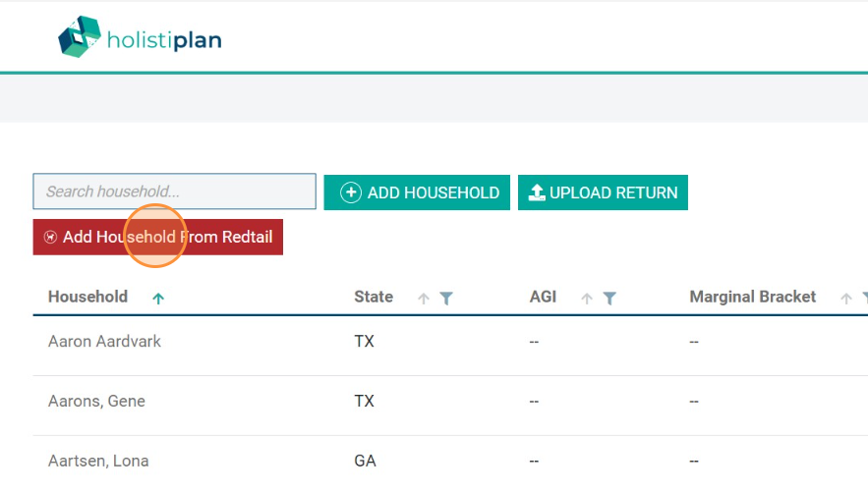The height and width of the screenshot is (493, 868).
Task: Click the State column sort arrow
Action: (x=424, y=299)
